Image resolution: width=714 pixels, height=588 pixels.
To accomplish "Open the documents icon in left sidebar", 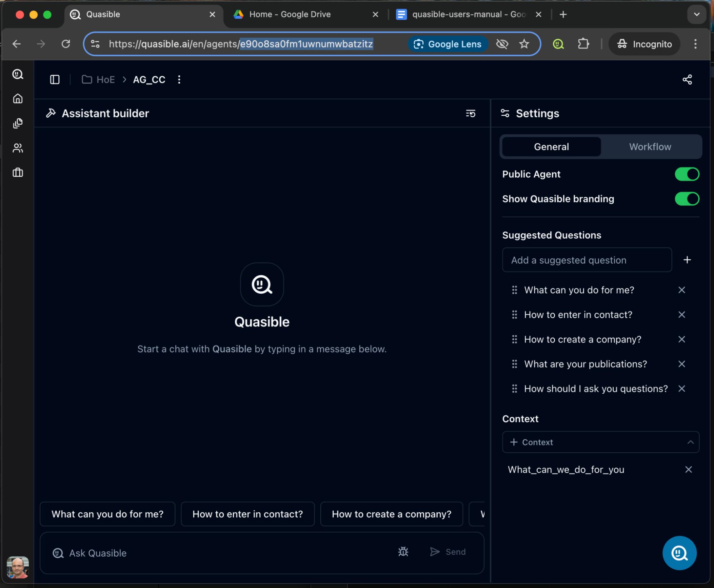I will [x=18, y=123].
